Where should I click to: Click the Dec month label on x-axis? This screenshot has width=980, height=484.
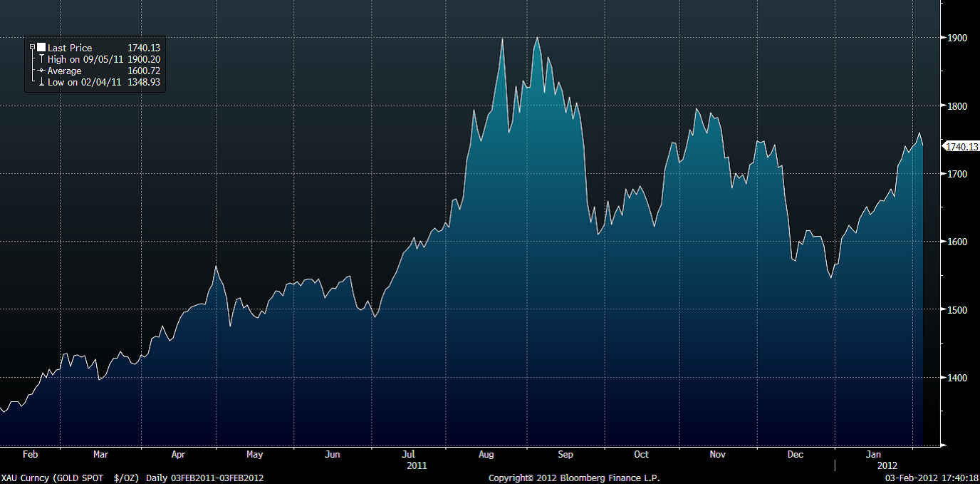coord(796,454)
